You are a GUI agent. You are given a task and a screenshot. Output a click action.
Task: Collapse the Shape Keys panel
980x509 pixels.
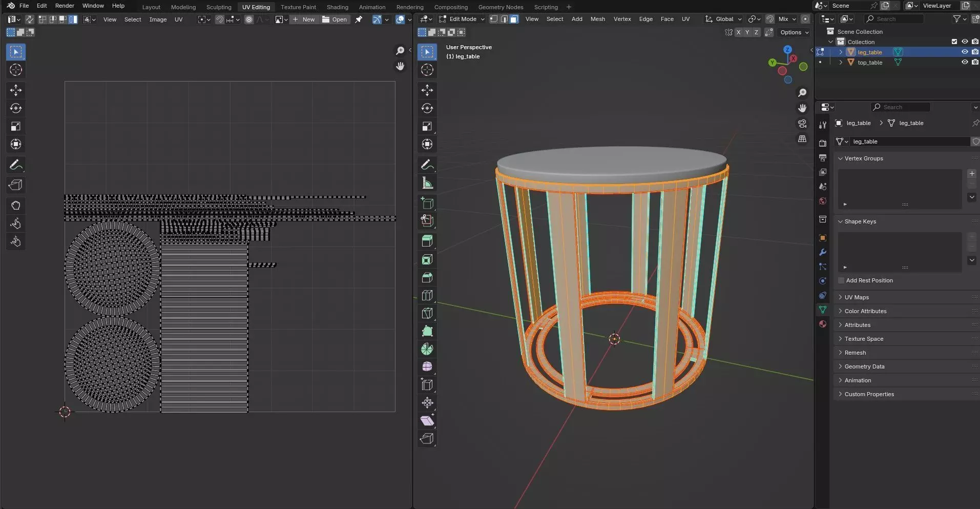[860, 221]
